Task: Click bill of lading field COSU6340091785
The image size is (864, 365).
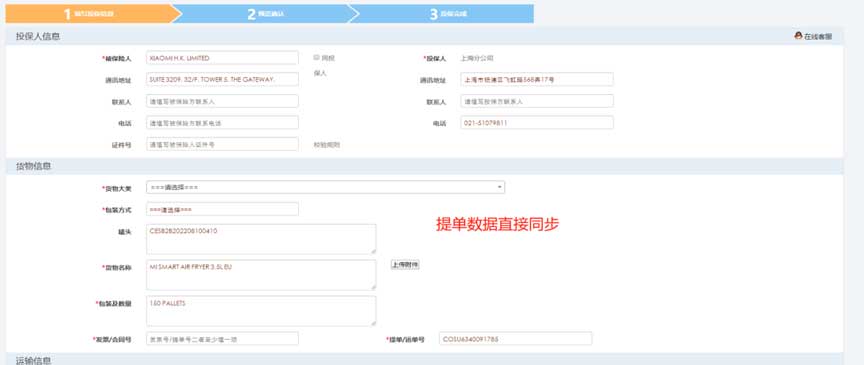Action: (x=516, y=339)
